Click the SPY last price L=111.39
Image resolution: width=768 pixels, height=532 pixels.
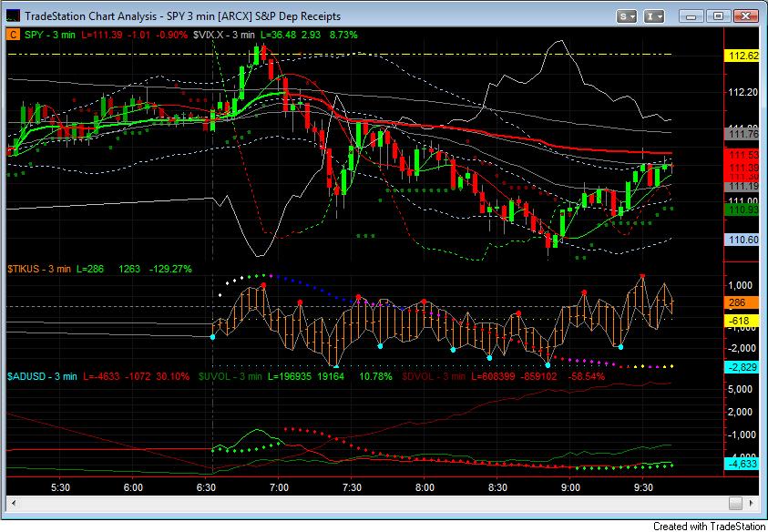click(100, 35)
